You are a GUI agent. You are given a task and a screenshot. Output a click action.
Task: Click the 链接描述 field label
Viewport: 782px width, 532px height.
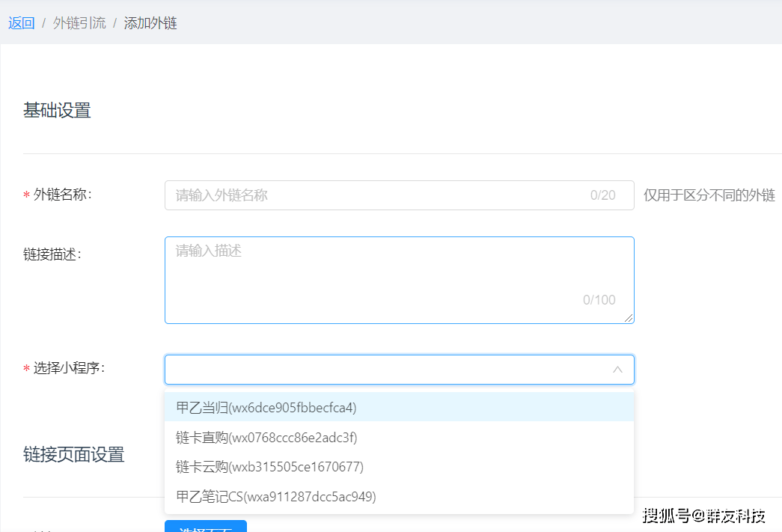(x=52, y=254)
